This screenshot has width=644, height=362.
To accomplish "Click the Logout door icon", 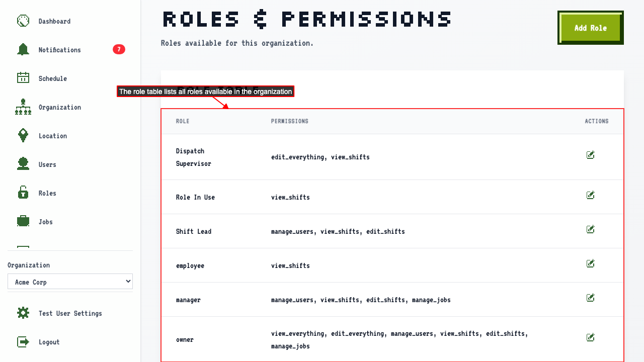I will pos(23,342).
